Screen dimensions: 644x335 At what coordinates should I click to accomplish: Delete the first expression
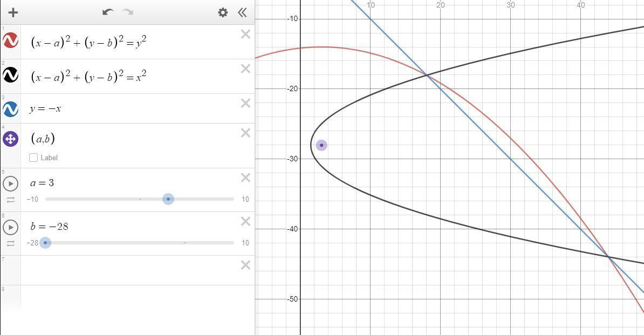click(245, 35)
